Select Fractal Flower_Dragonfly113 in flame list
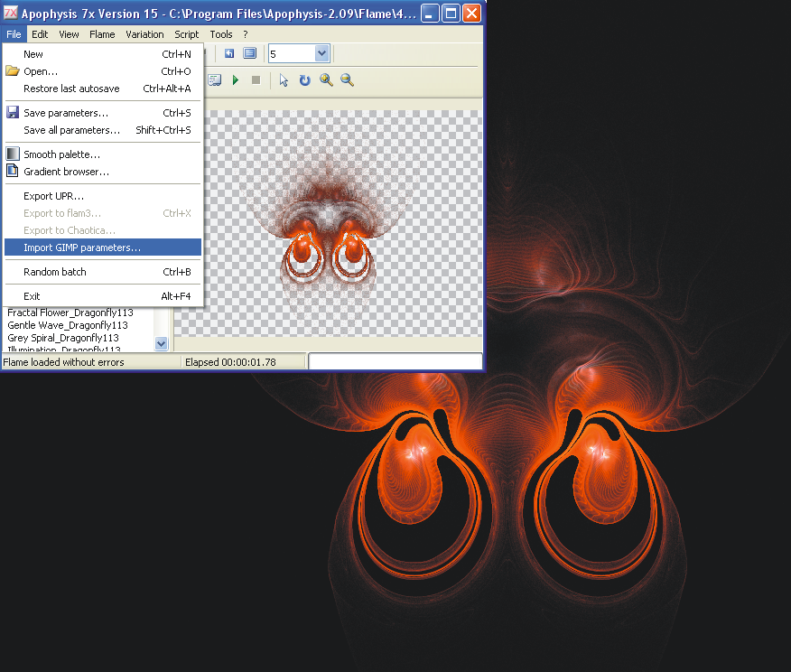The image size is (791, 672). (x=70, y=313)
